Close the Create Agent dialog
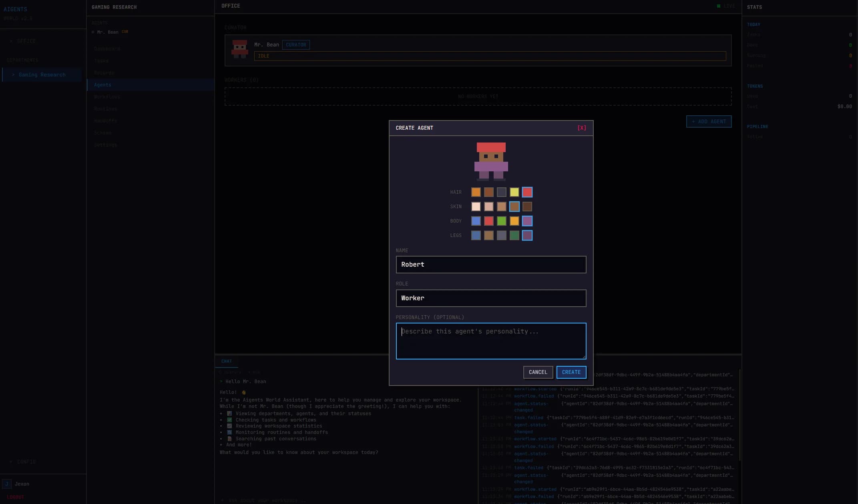This screenshot has width=858, height=504. pyautogui.click(x=581, y=128)
